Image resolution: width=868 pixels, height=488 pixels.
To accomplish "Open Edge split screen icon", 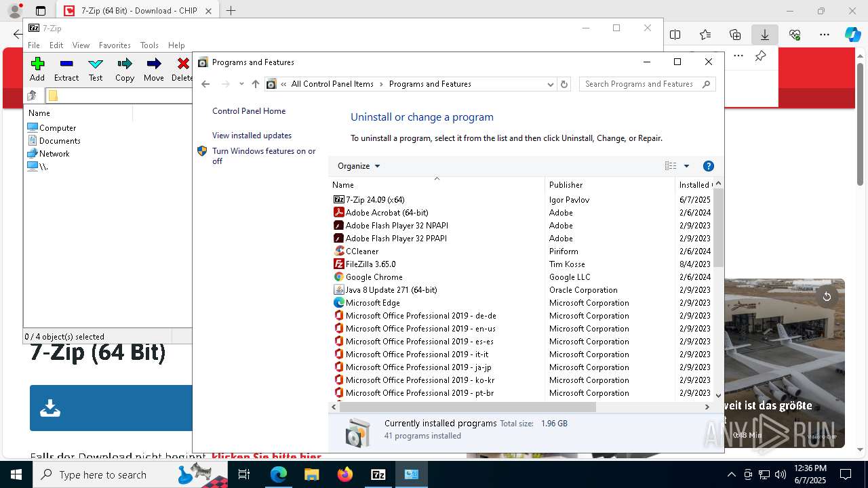I will click(x=675, y=35).
